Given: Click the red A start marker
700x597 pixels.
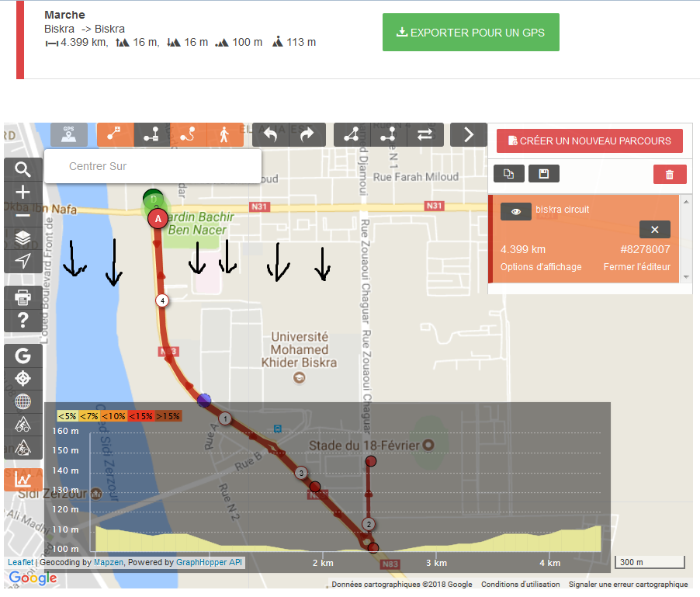Looking at the screenshot, I should (158, 219).
